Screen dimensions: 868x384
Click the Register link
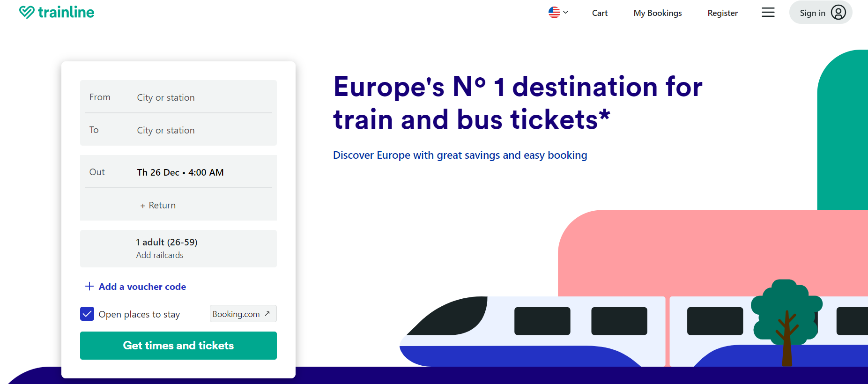tap(722, 13)
